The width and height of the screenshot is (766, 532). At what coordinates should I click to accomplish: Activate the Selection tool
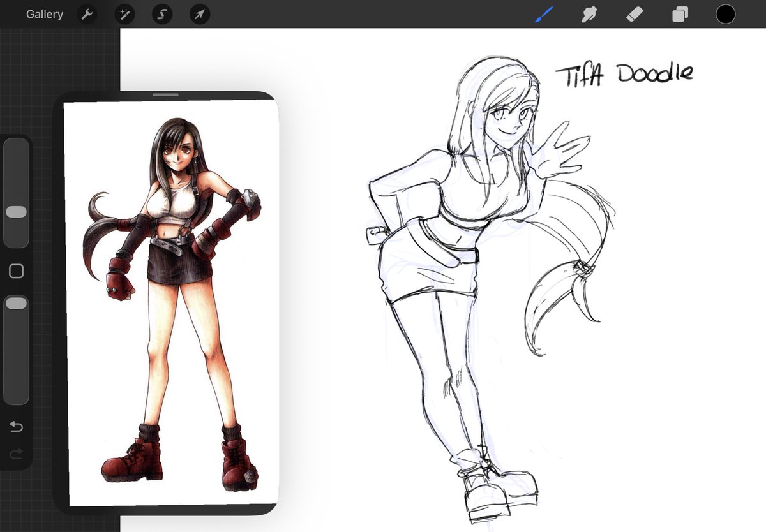click(162, 14)
